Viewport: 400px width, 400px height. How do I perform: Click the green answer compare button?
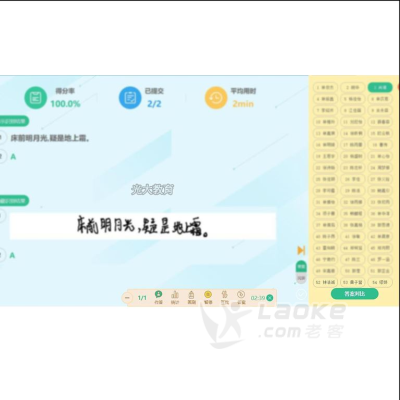[x=355, y=294]
